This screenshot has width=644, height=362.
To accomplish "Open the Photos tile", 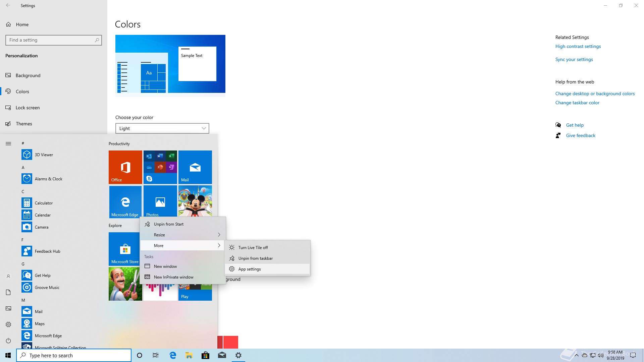I will click(x=160, y=201).
